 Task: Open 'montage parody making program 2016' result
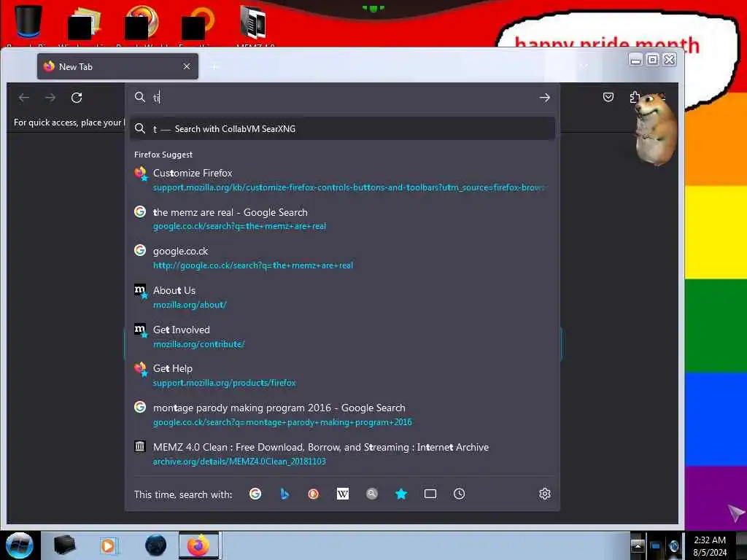pyautogui.click(x=343, y=414)
